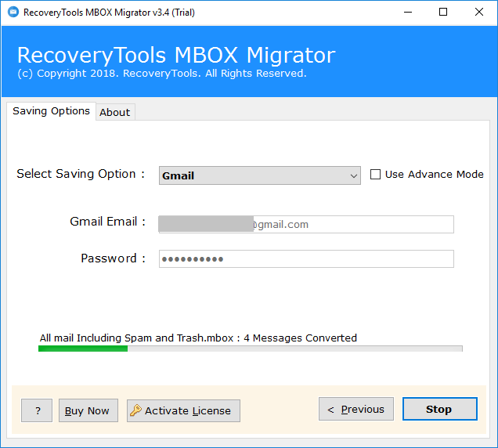
Task: Minimize the MBOX Migrator window
Action: click(408, 12)
